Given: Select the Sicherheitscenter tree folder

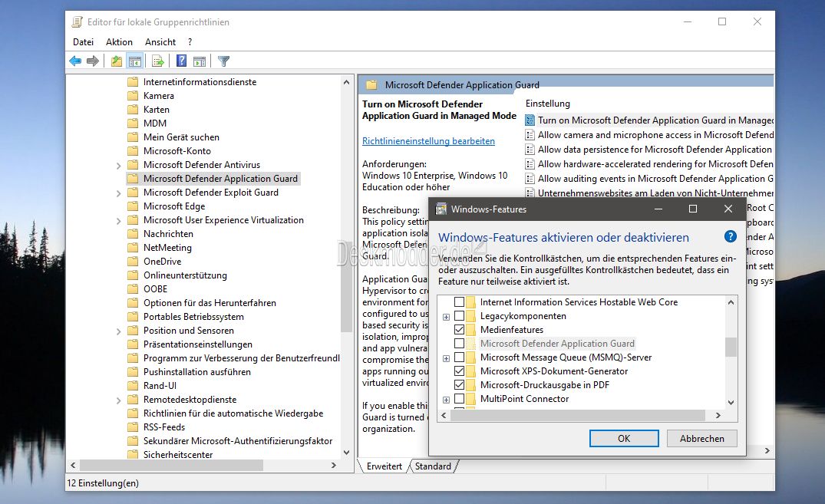Looking at the screenshot, I should click(x=178, y=455).
